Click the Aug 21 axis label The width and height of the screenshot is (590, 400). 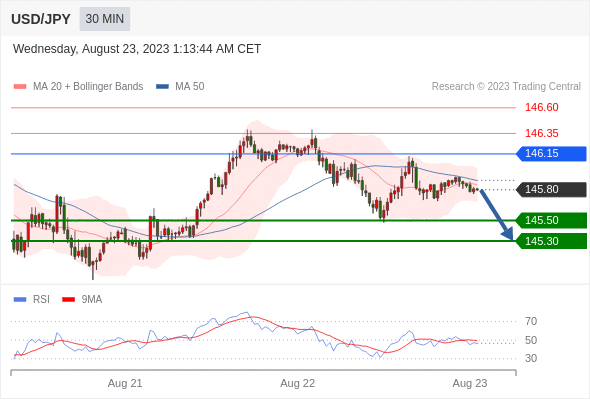[125, 383]
